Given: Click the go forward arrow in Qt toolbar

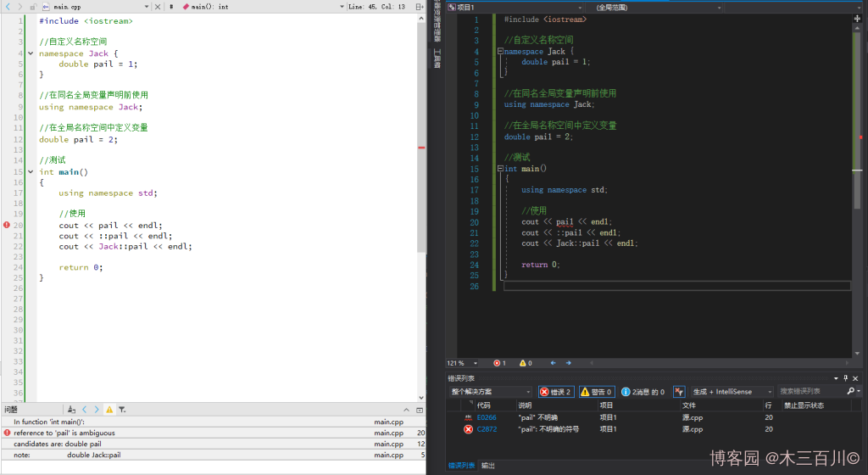Looking at the screenshot, I should (19, 7).
